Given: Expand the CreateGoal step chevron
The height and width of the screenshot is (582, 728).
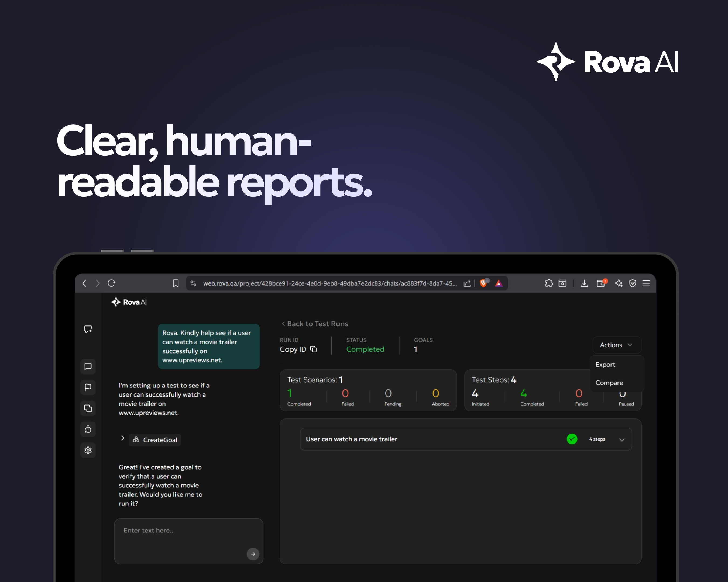Looking at the screenshot, I should [x=123, y=438].
